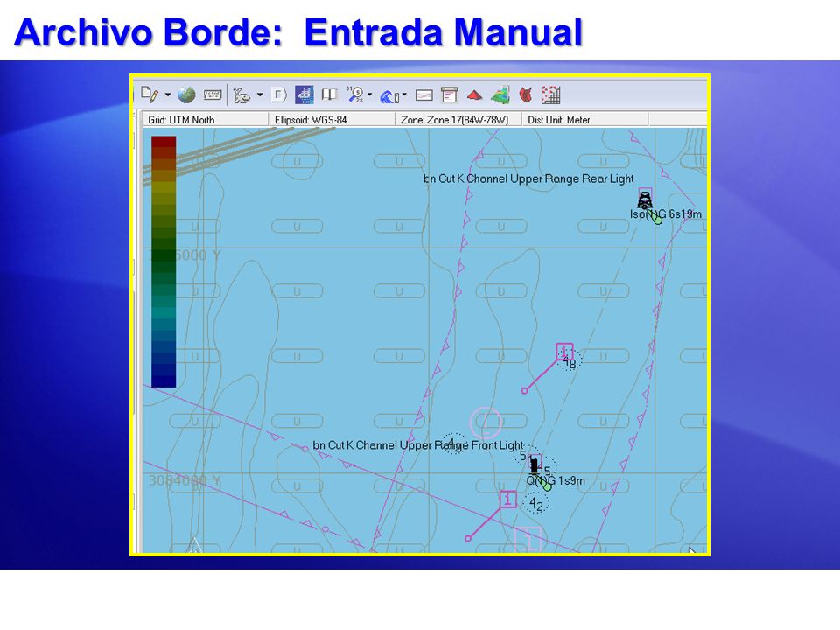Open the dropdown arrow beside the wave icon
Image resolution: width=840 pixels, height=630 pixels.
[x=404, y=94]
